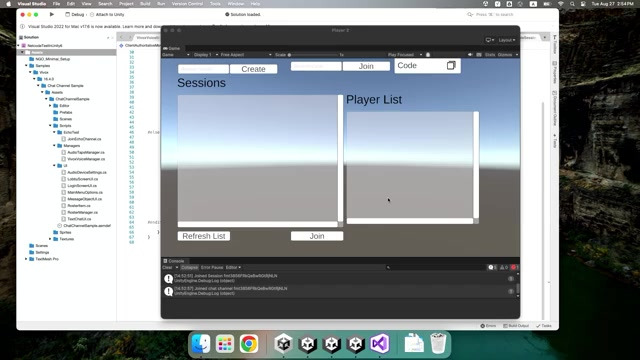Open the Tasks pad in the status bar
This screenshot has width=640, height=360.
[544, 326]
